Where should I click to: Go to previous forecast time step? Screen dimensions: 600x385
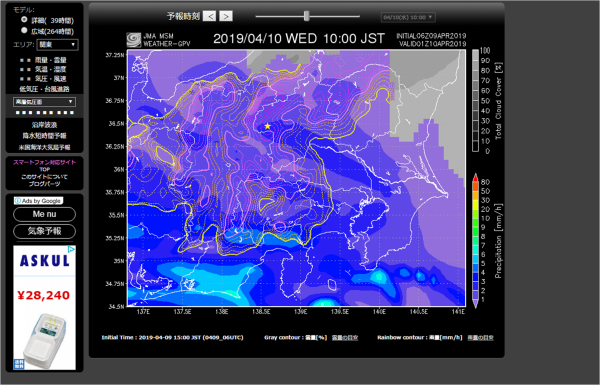pos(209,16)
